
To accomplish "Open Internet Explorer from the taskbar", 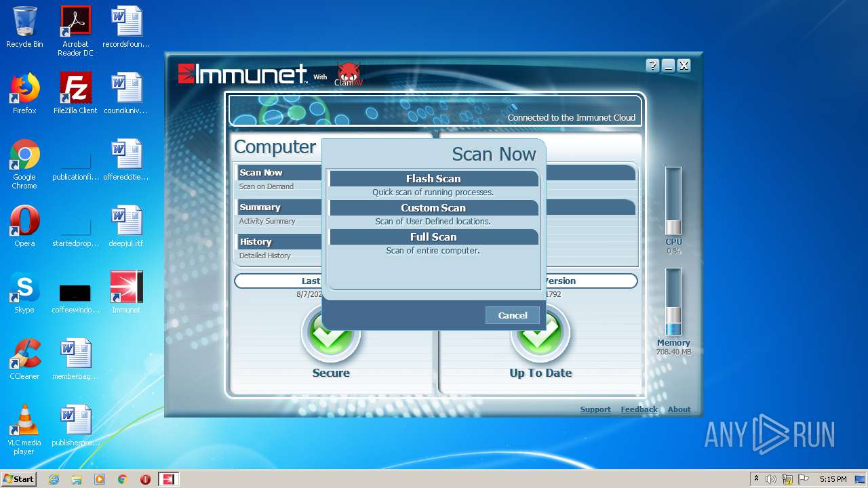I will point(54,479).
